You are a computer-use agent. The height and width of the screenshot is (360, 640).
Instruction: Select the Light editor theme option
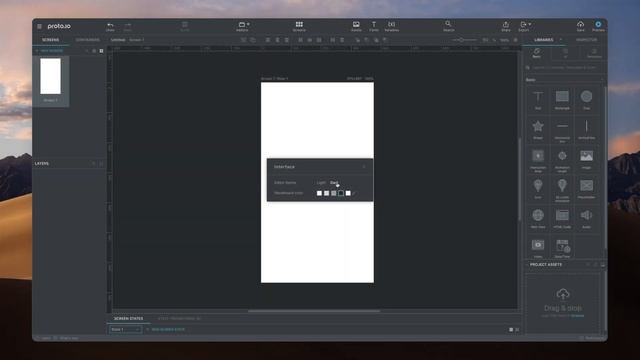pyautogui.click(x=321, y=182)
